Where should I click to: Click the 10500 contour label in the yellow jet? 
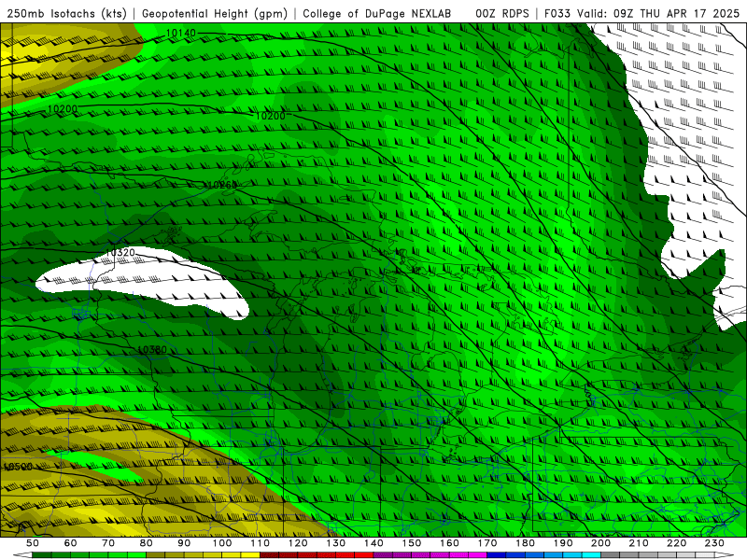point(18,467)
